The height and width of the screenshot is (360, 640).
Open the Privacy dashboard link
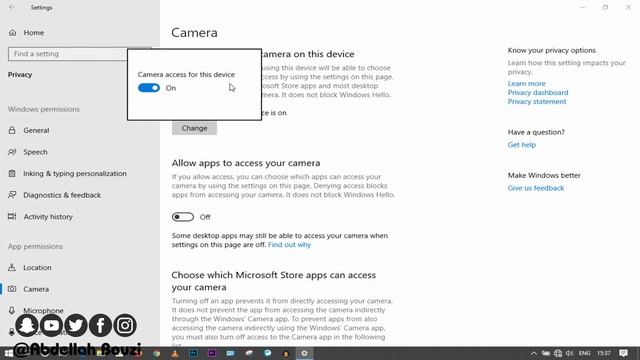coord(538,92)
